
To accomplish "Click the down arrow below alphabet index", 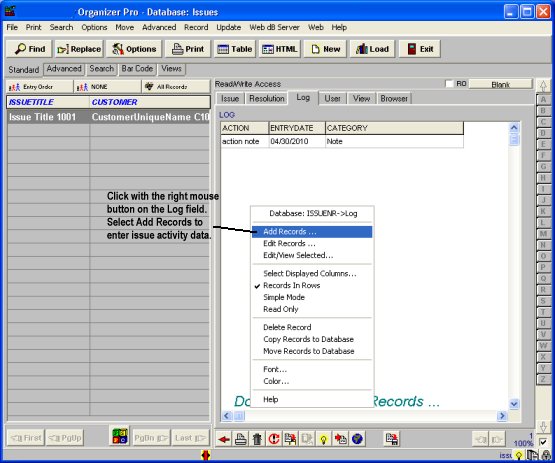I will [x=543, y=426].
